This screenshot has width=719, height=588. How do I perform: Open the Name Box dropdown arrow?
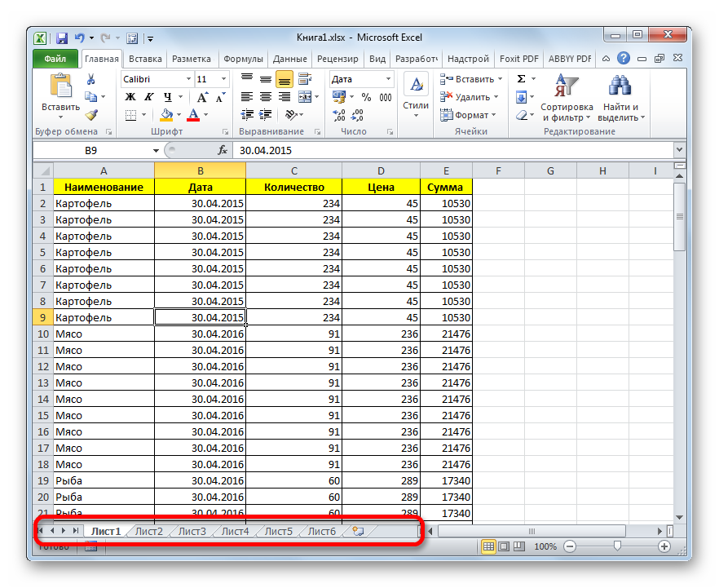click(x=156, y=151)
